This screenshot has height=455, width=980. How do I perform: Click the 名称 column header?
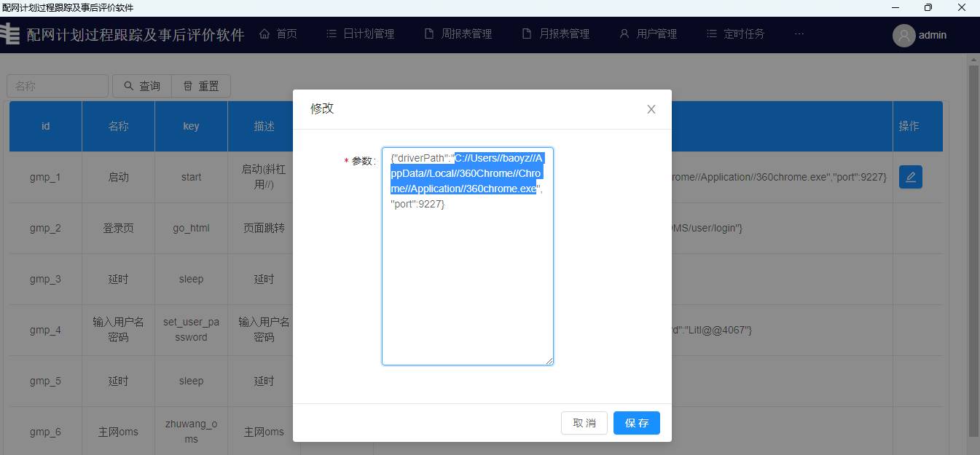pyautogui.click(x=119, y=126)
